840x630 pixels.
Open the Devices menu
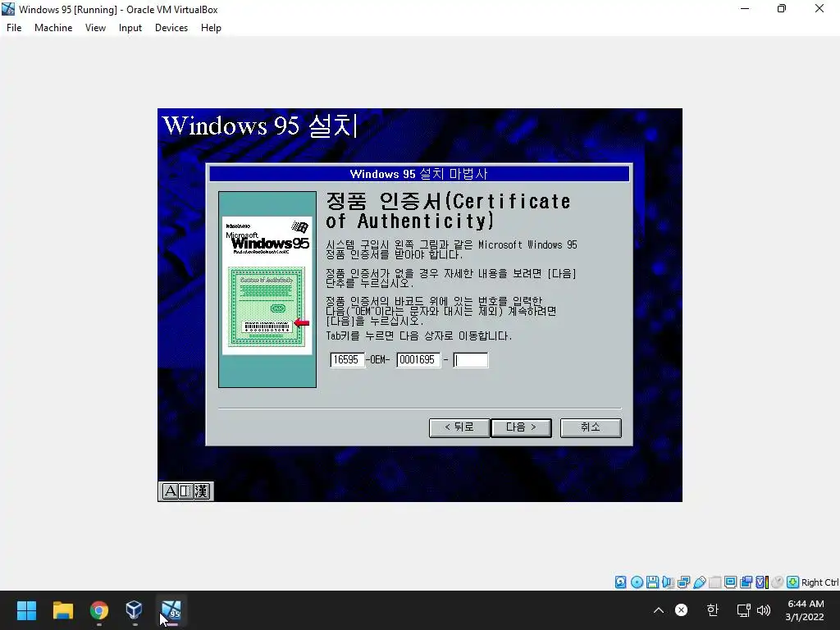click(x=171, y=28)
